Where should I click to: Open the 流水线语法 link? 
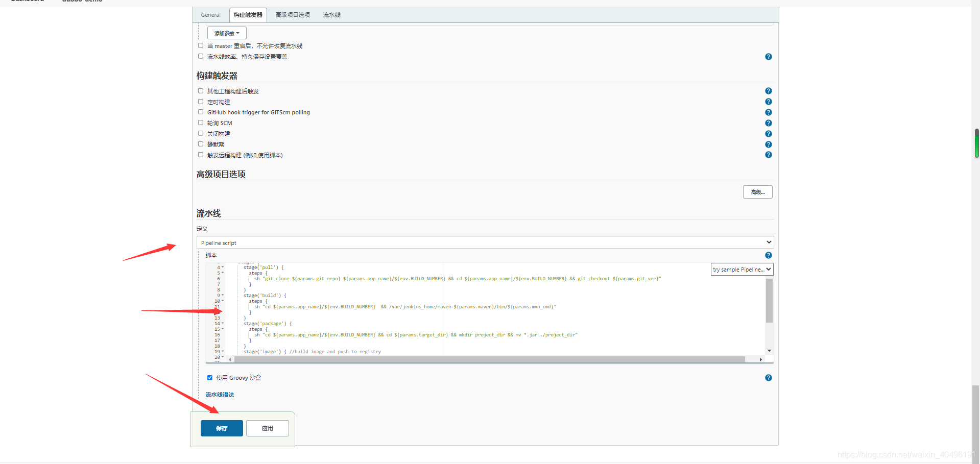(220, 395)
